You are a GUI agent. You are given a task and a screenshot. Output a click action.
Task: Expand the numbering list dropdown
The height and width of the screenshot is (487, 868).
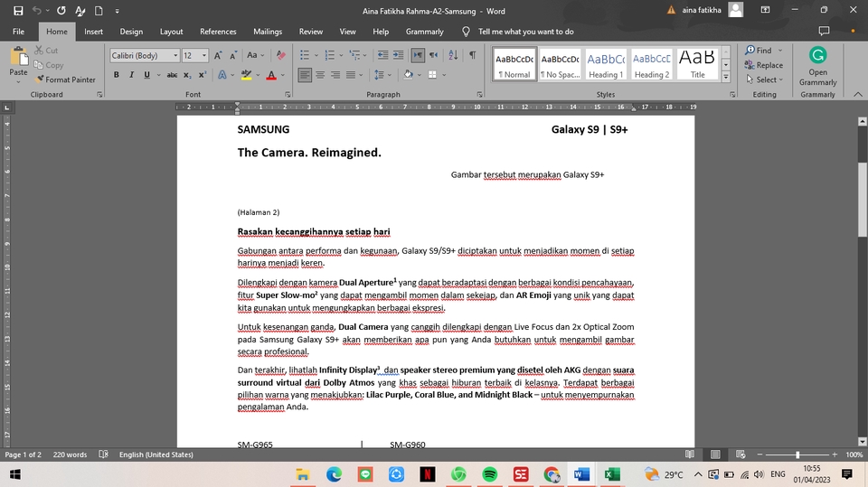click(341, 55)
